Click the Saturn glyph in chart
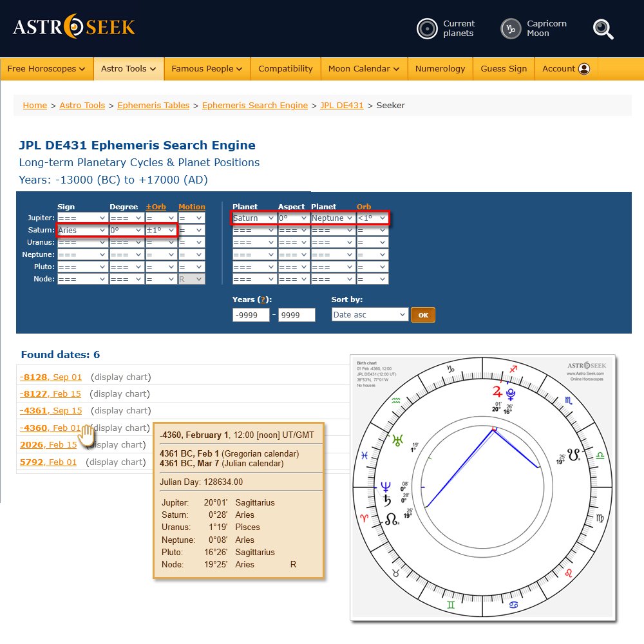Viewport: 644px width, 644px height. pyautogui.click(x=387, y=500)
